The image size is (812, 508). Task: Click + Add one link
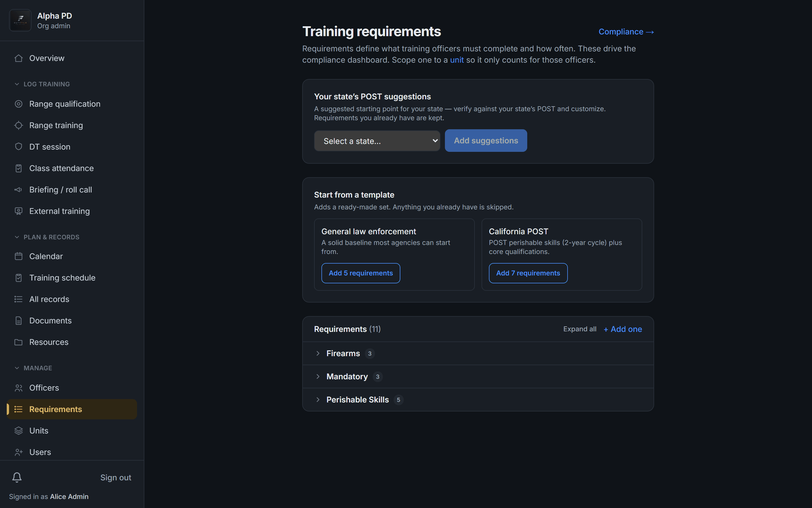(623, 329)
